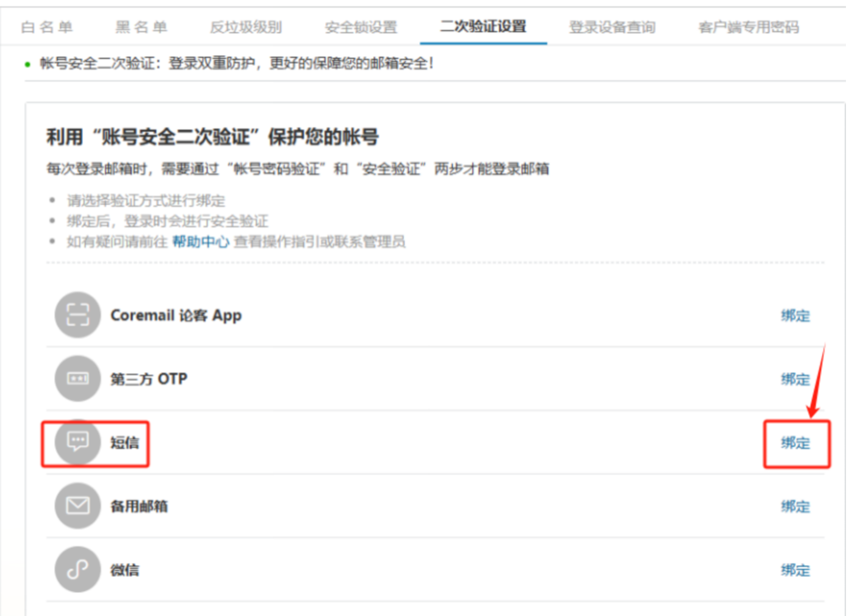This screenshot has height=616, width=847.
Task: Click the 第三方 OTP icon
Action: click(x=78, y=379)
